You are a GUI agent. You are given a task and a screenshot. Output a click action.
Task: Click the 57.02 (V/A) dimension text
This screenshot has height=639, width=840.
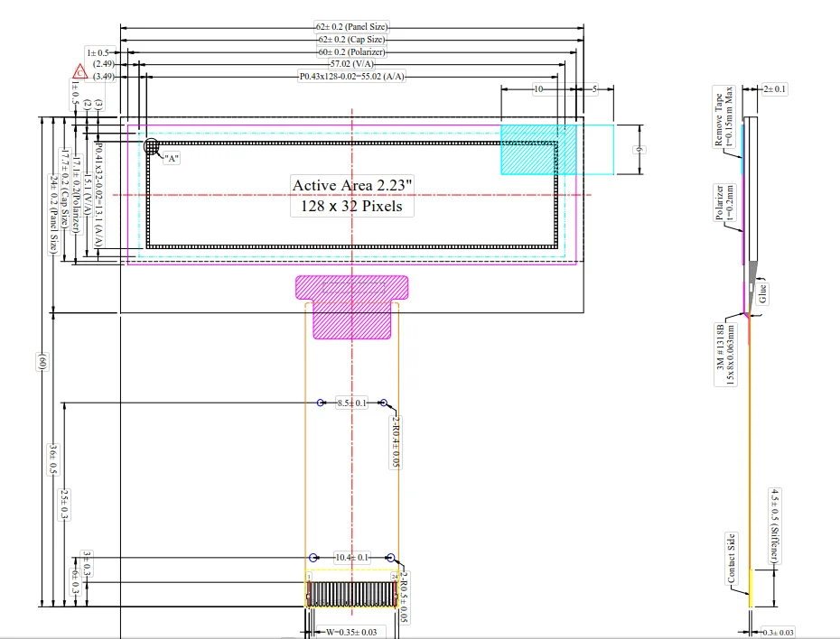pyautogui.click(x=352, y=64)
